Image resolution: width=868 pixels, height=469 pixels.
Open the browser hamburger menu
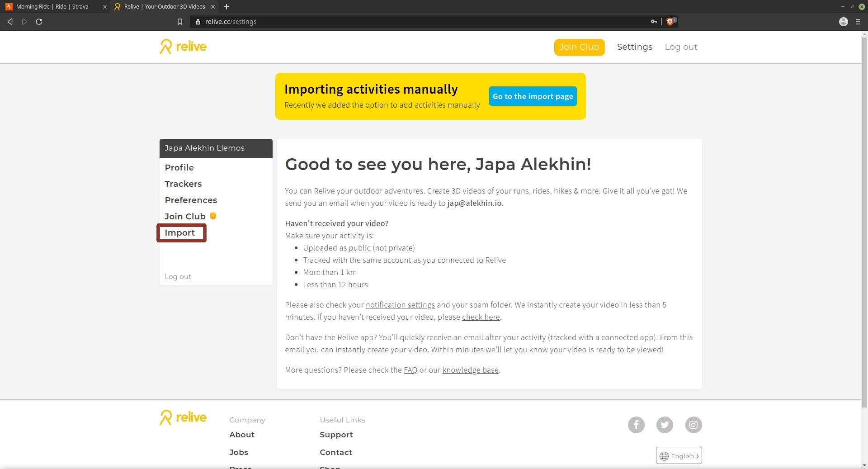coord(858,22)
